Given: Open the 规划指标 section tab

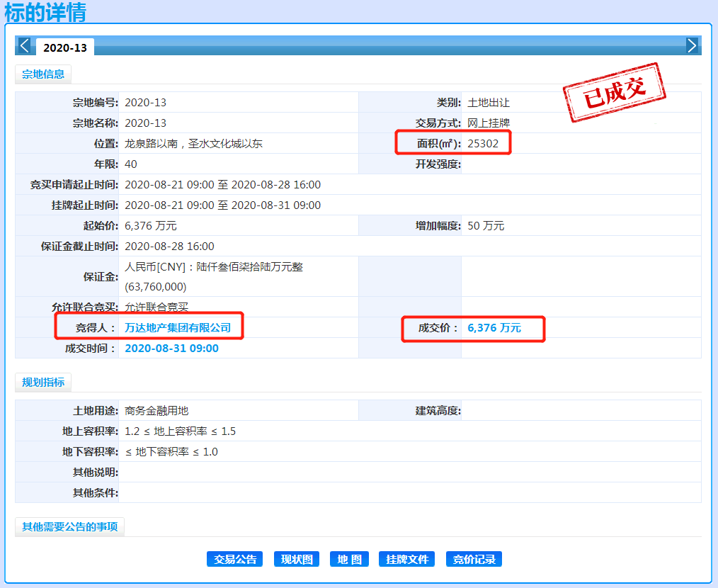Looking at the screenshot, I should click(x=43, y=383).
